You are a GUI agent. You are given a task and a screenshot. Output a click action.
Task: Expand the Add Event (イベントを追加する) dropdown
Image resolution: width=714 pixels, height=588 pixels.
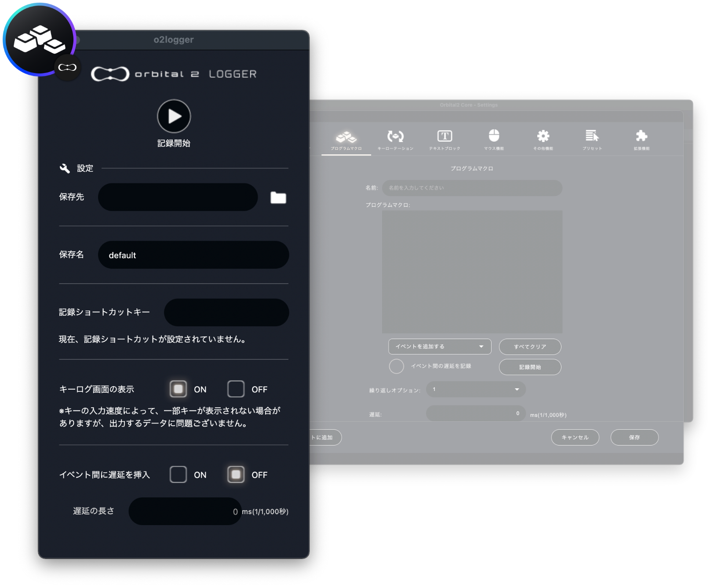[440, 347]
